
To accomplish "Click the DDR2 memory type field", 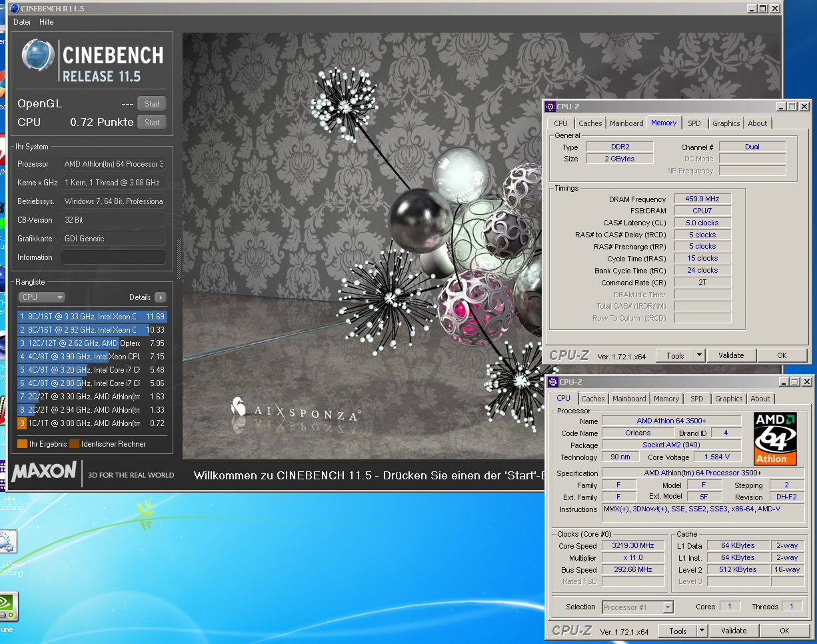I will tap(620, 147).
